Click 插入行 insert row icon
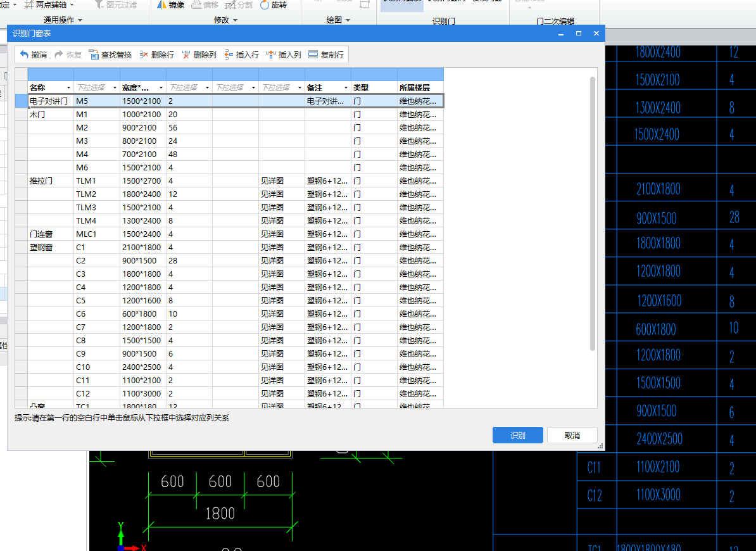This screenshot has width=756, height=551. pyautogui.click(x=229, y=54)
